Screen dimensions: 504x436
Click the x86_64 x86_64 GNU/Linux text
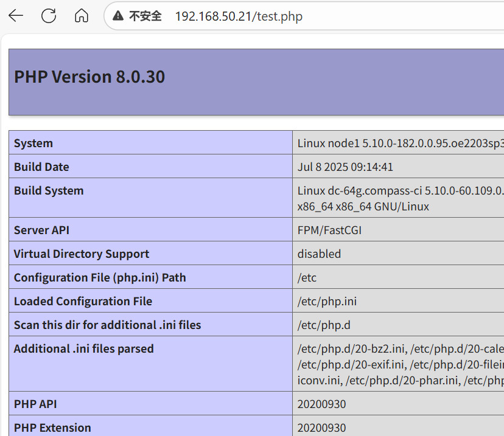[363, 206]
